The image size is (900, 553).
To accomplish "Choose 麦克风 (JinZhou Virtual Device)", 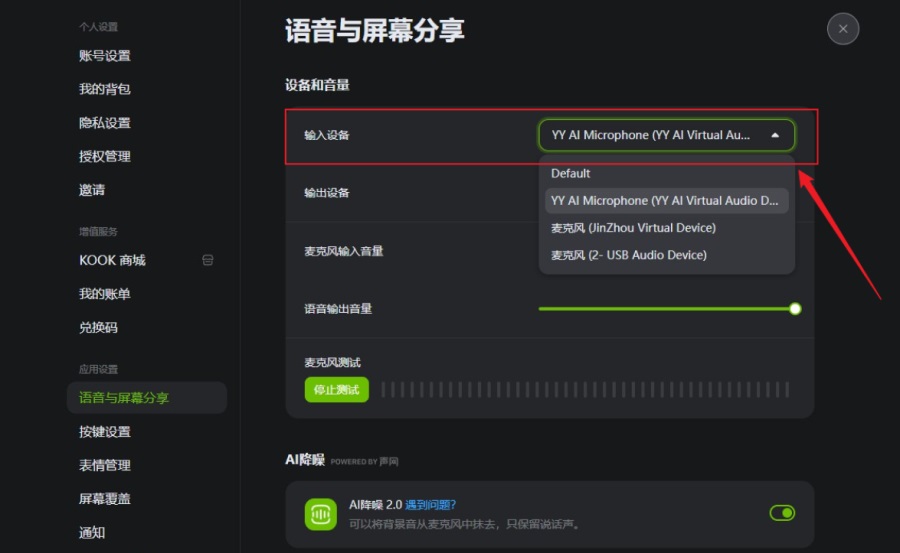I will coord(666,227).
